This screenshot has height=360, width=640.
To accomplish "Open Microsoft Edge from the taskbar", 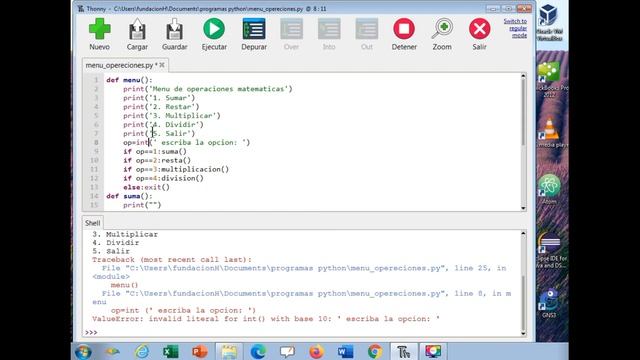I will pos(258,351).
